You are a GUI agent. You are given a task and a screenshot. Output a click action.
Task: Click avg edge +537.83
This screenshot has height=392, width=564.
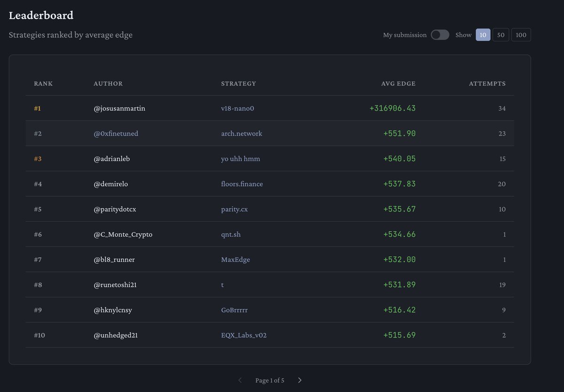point(400,184)
